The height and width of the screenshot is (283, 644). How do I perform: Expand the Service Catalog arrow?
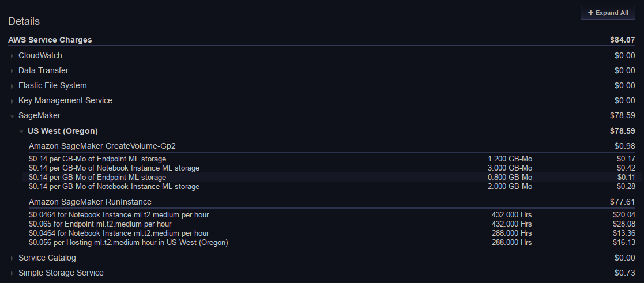click(x=12, y=258)
